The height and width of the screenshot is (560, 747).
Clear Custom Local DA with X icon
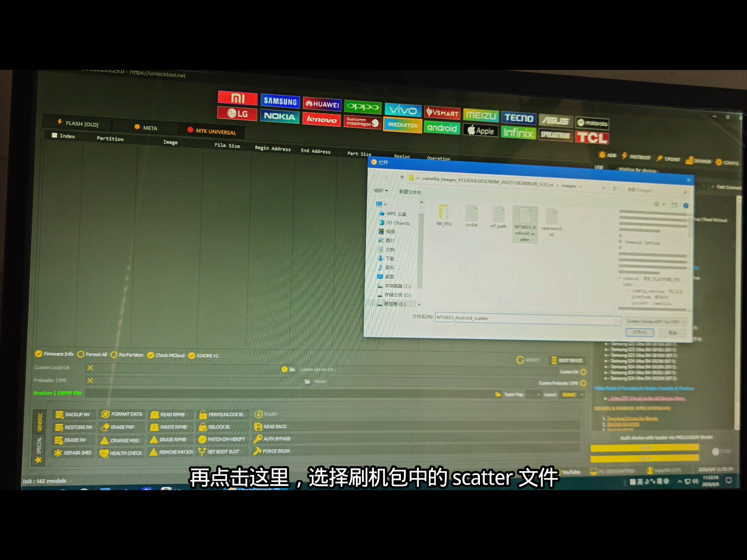(90, 368)
